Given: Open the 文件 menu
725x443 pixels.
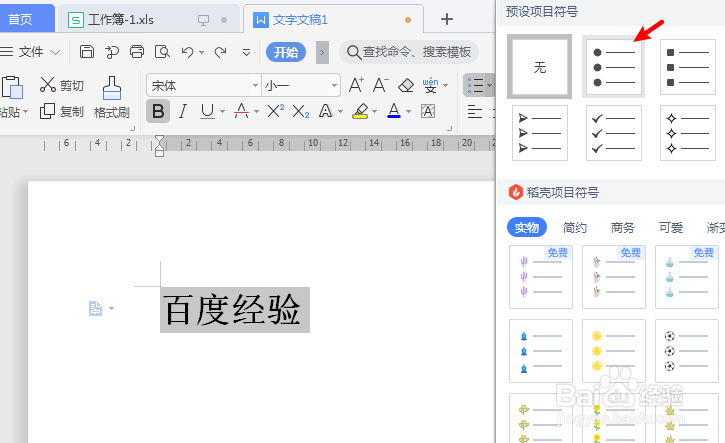Looking at the screenshot, I should 30,52.
